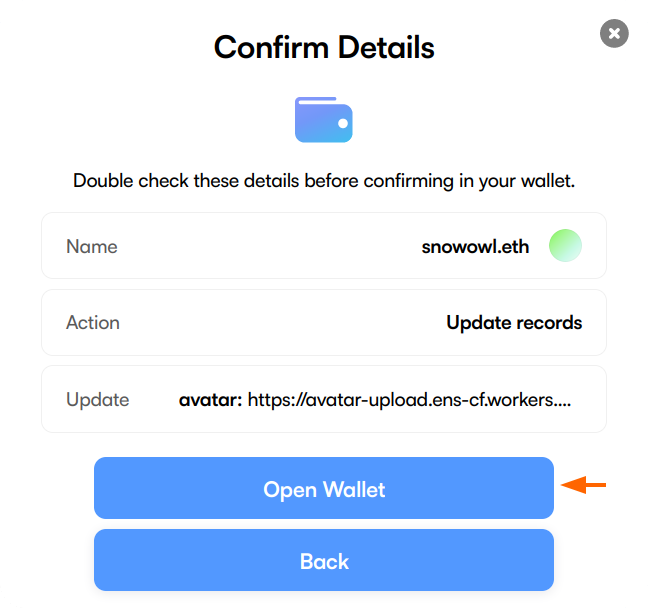Click empty space in the Name row
The height and width of the screenshot is (608, 648).
pyautogui.click(x=270, y=246)
